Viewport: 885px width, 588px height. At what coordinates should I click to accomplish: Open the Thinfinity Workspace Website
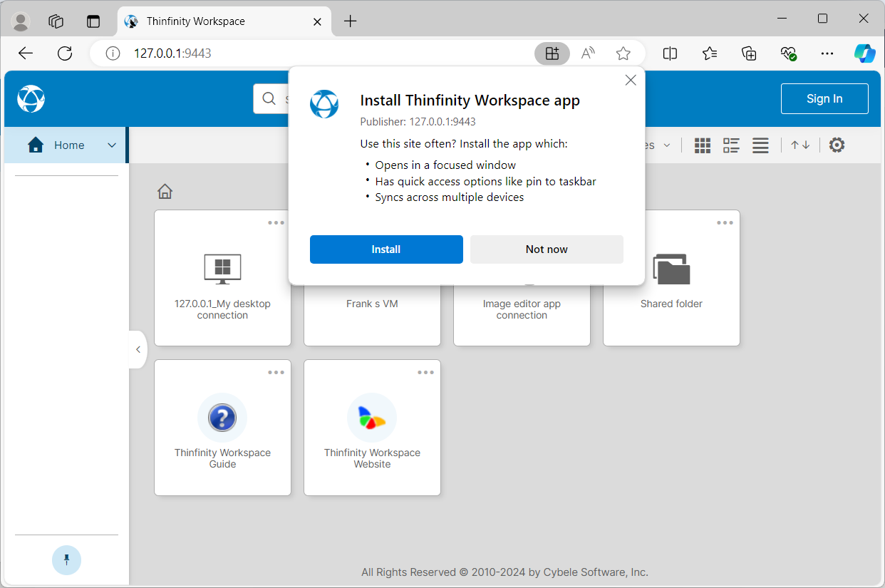tap(372, 428)
